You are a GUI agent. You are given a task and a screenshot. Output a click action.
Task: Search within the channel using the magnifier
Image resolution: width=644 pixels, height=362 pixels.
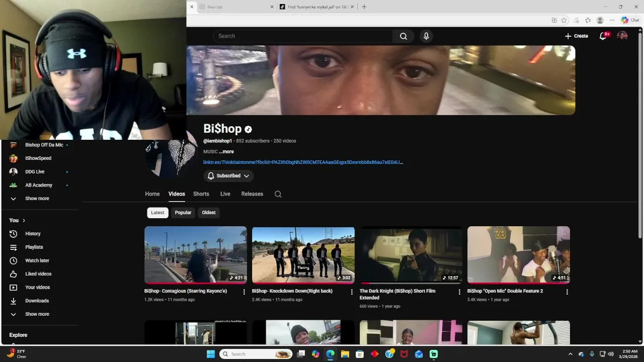point(278,194)
